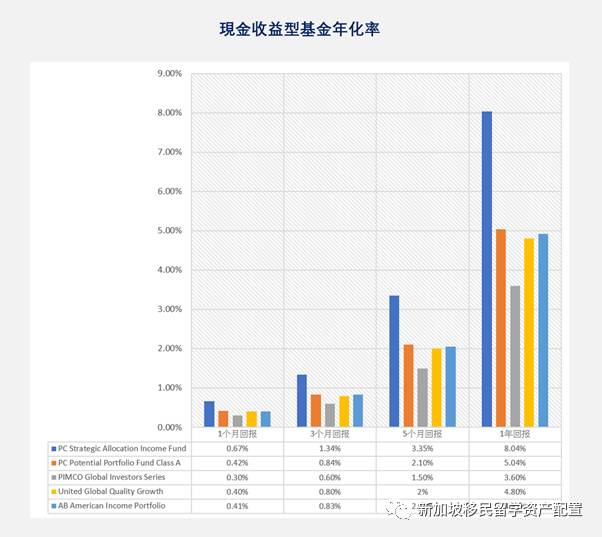Click the dark blue bar in the 5个月回报 group
The height and width of the screenshot is (537, 602).
(394, 361)
